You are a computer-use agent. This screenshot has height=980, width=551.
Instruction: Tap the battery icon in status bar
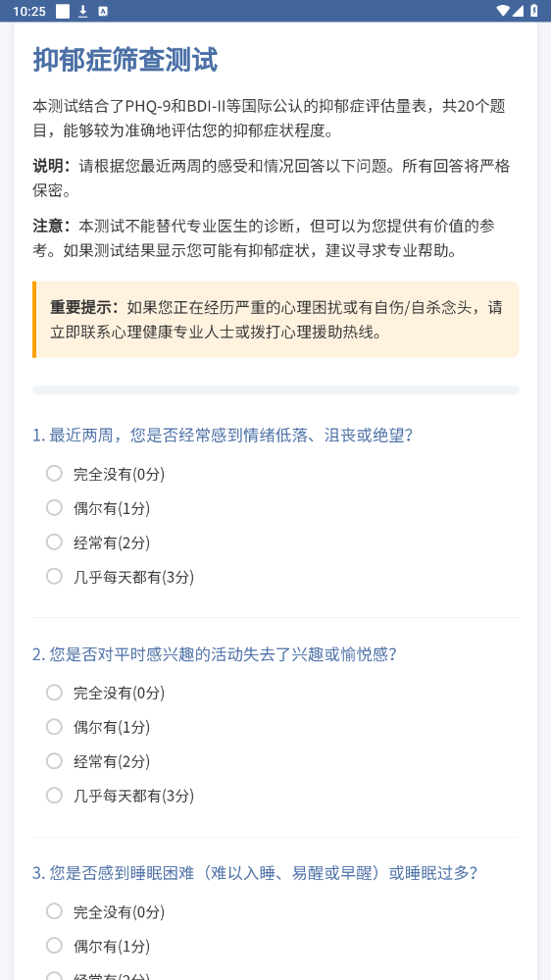point(534,11)
